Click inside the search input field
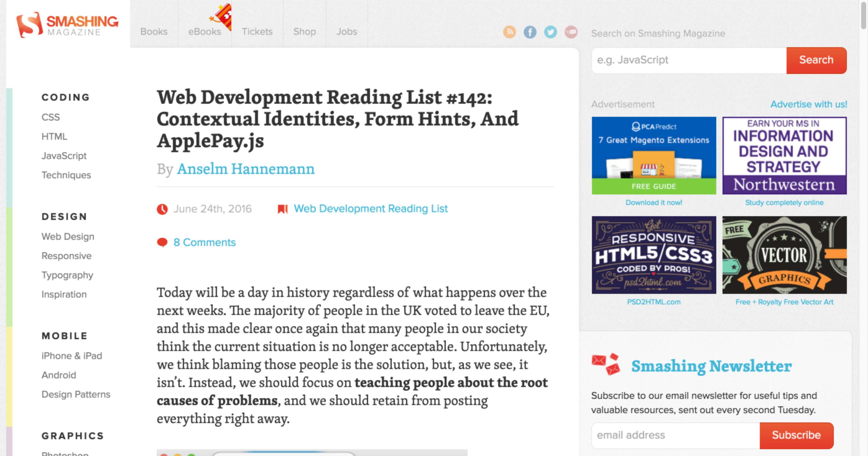 pos(687,60)
